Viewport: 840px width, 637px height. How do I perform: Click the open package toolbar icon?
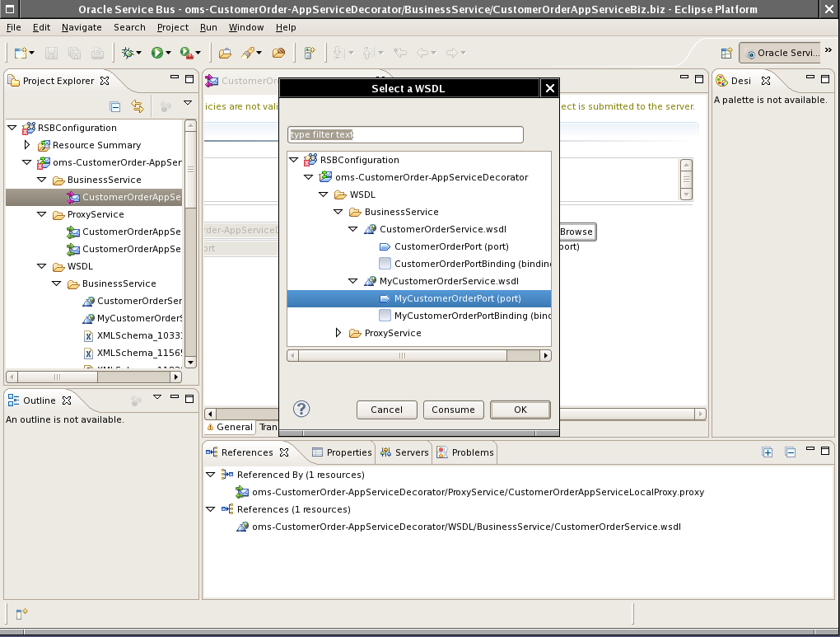tap(278, 53)
